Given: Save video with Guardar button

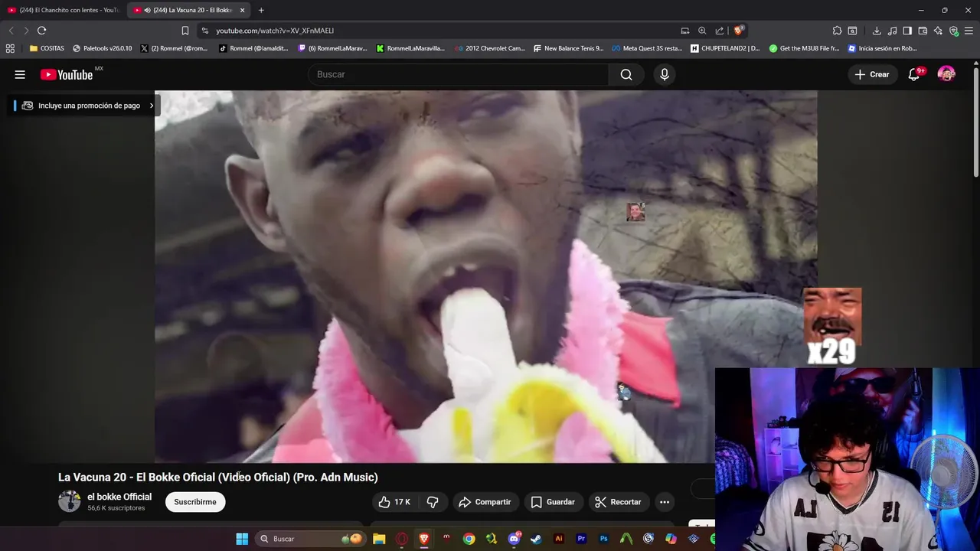Looking at the screenshot, I should tap(553, 502).
